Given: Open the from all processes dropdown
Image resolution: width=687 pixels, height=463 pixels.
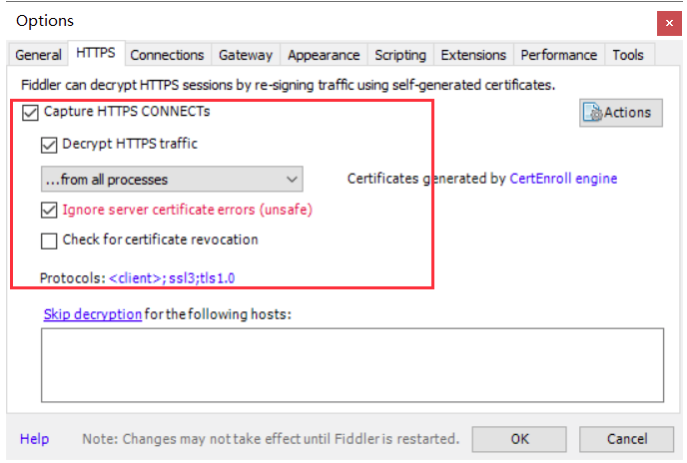Looking at the screenshot, I should (172, 179).
